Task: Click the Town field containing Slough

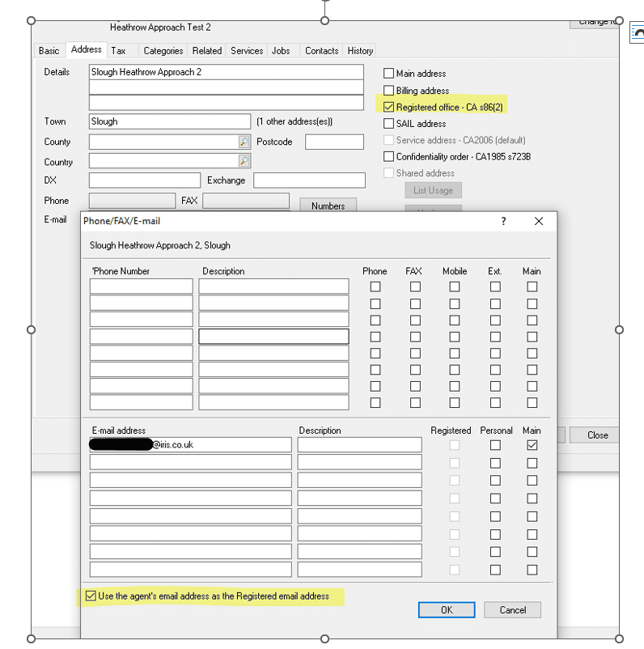Action: tap(170, 121)
